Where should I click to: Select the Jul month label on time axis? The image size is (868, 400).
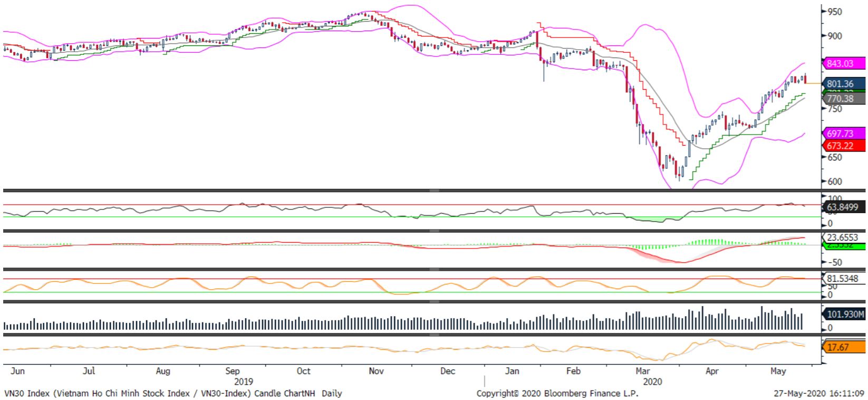point(89,371)
